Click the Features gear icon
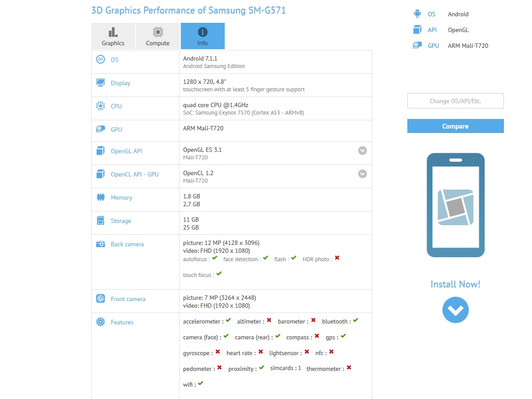 click(101, 322)
